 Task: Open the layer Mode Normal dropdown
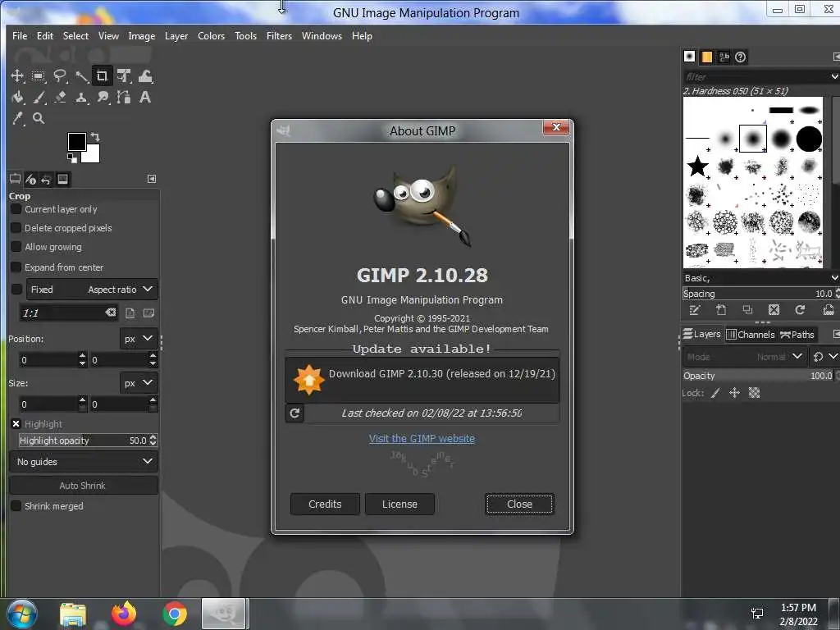[745, 357]
